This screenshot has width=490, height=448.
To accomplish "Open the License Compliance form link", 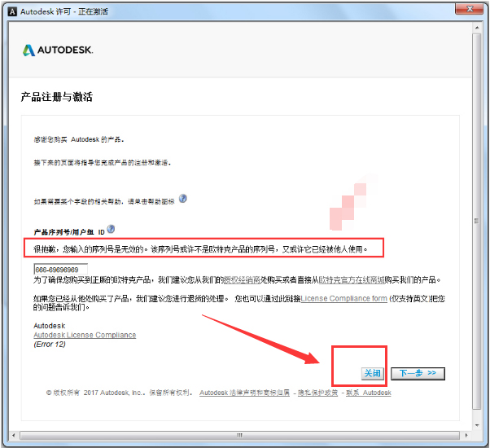I will click(x=343, y=299).
